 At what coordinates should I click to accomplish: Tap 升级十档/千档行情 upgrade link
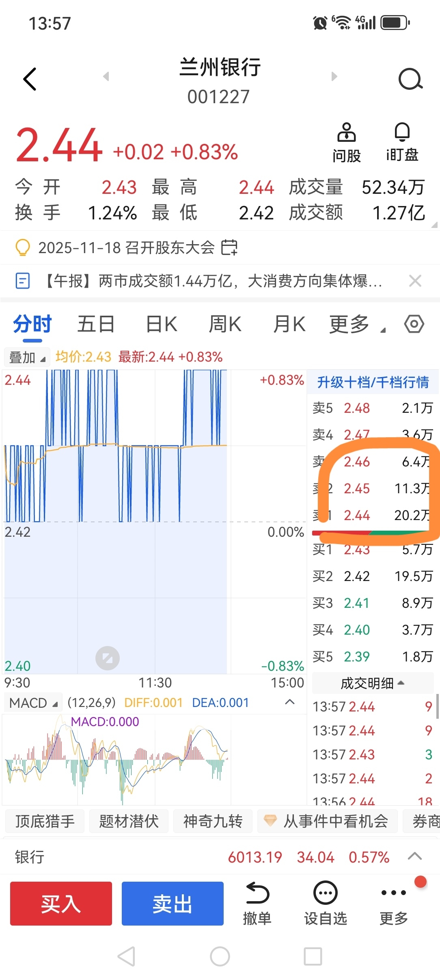tap(373, 382)
